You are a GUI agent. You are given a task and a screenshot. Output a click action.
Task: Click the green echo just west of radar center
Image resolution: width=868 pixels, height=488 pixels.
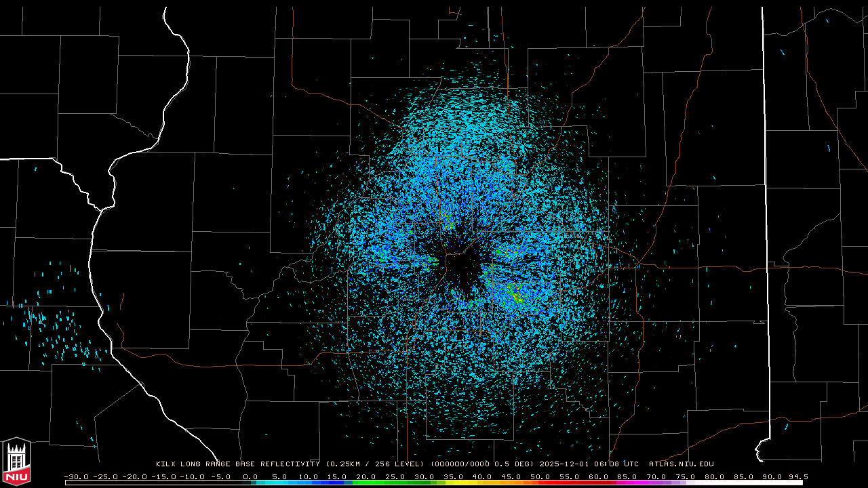[430, 261]
